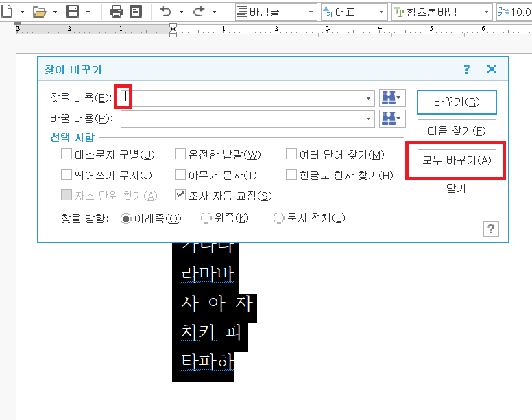Click the selected text 타파하
The height and width of the screenshot is (420, 532).
(208, 361)
